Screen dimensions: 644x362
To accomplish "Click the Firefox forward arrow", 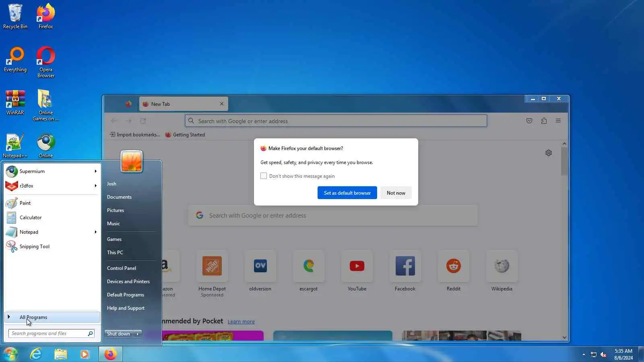I will click(x=128, y=121).
